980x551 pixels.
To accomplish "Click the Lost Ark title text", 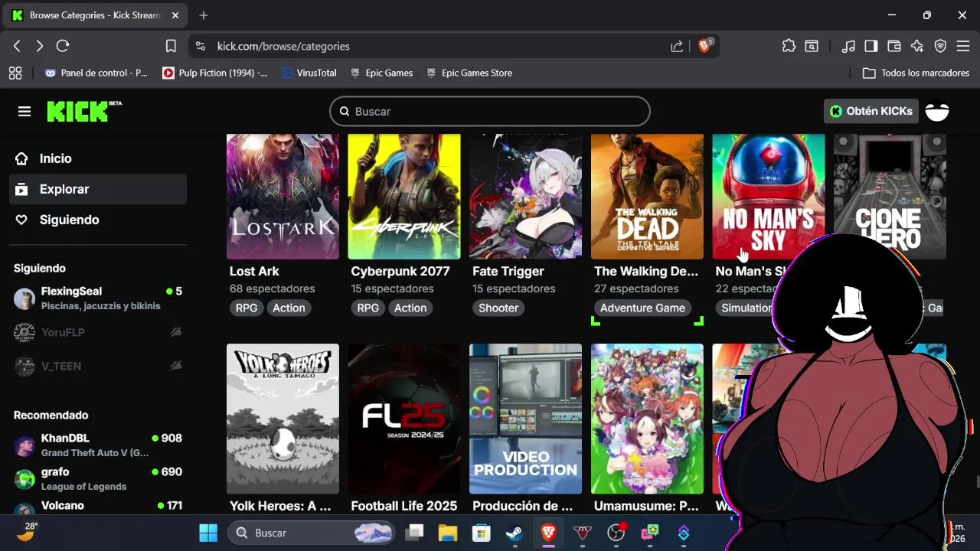I will tap(254, 271).
